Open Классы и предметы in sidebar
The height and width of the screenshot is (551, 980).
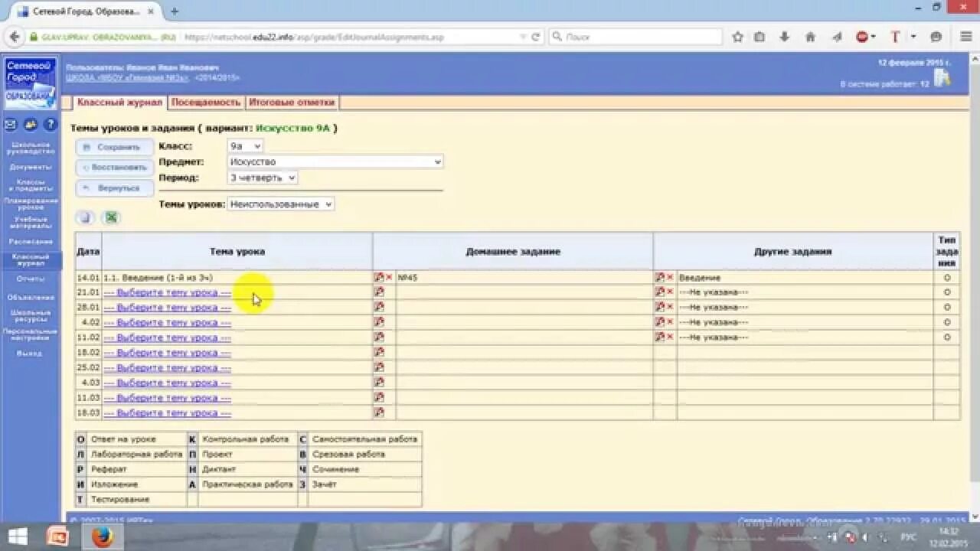tap(31, 185)
